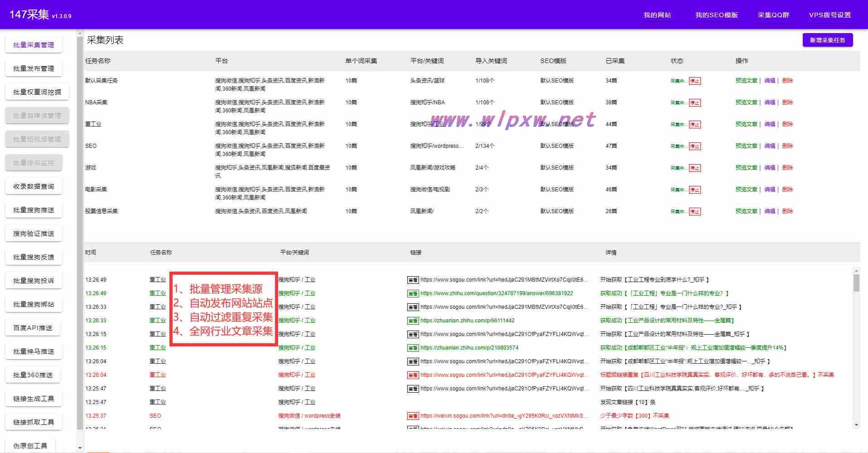Click 新增采集任务 button

click(x=827, y=40)
